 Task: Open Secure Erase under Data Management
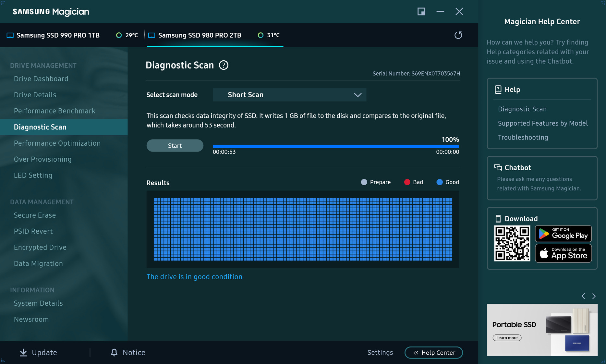click(35, 215)
